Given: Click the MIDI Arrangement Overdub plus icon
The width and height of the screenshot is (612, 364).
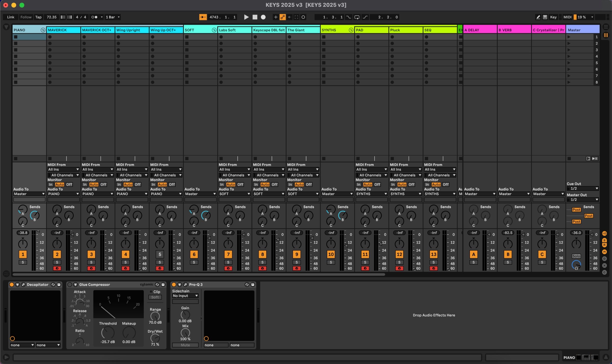Looking at the screenshot, I should [x=276, y=17].
